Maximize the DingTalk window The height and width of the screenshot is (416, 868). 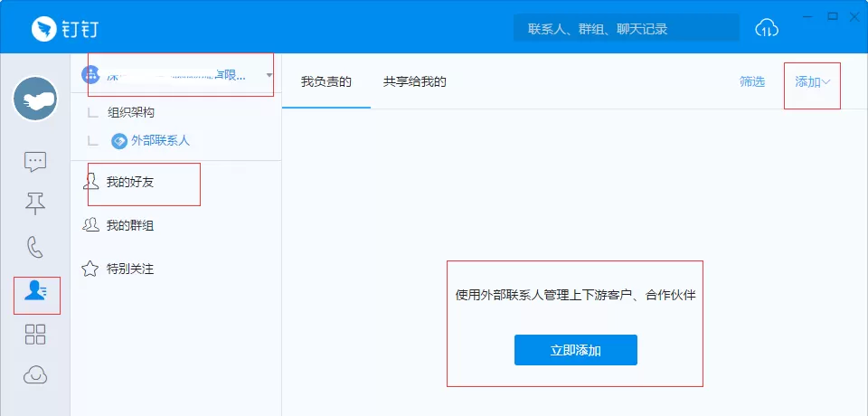coord(832,16)
